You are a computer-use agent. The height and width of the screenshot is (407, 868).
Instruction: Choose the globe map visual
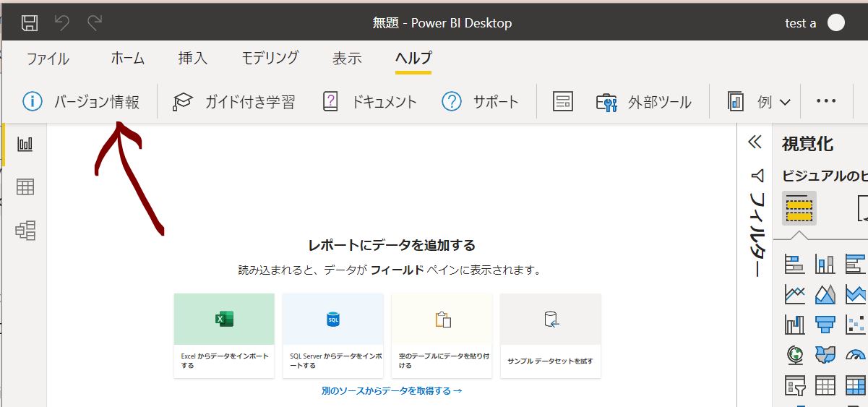tap(795, 355)
